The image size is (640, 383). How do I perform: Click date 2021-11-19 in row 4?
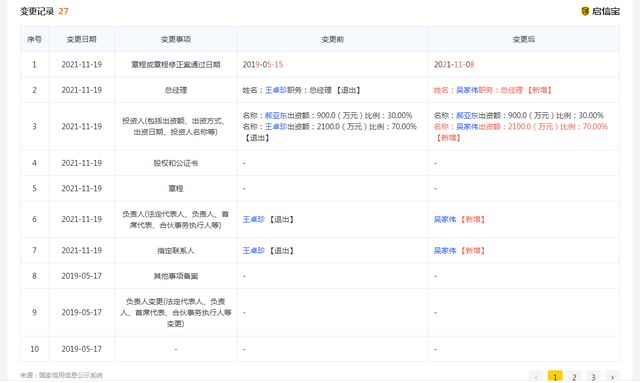click(82, 163)
